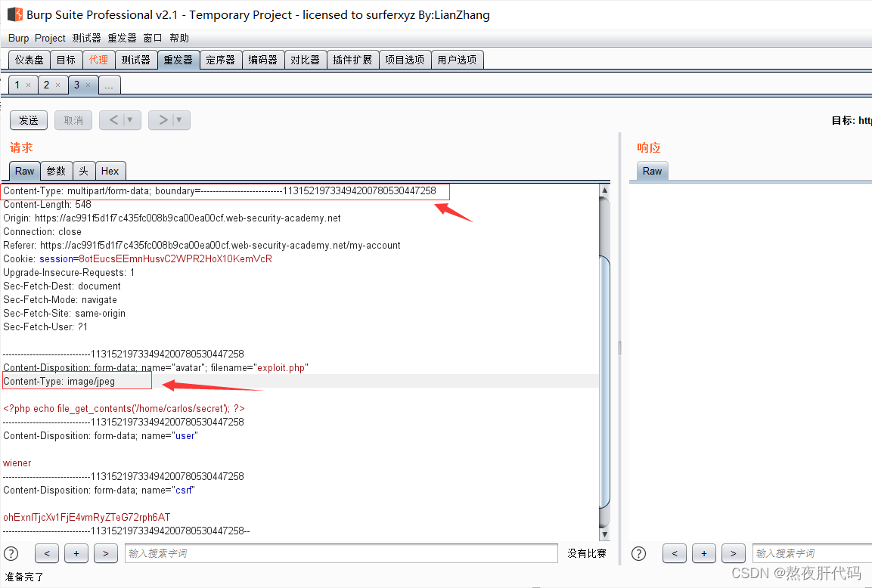Close Repeater tab 1 with its x
The height and width of the screenshot is (588, 872).
(x=29, y=85)
